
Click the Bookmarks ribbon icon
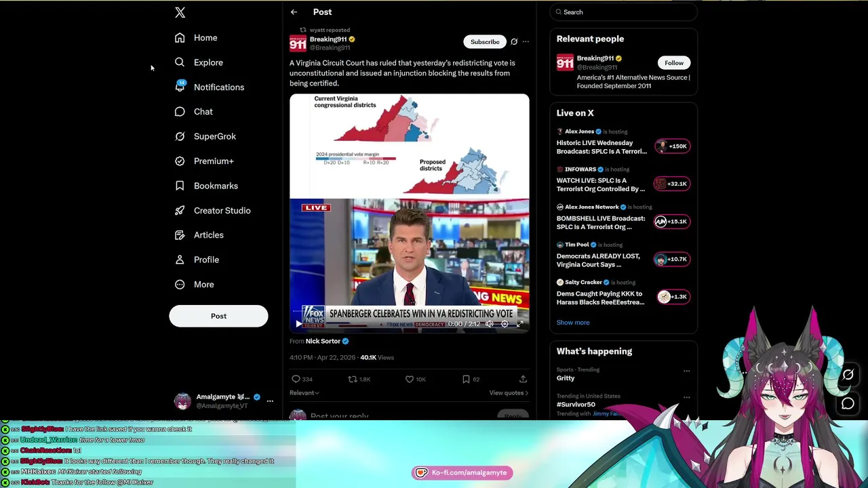(180, 186)
